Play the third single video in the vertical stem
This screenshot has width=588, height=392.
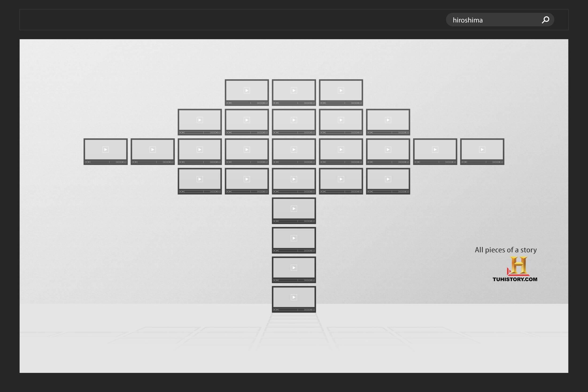[294, 268]
